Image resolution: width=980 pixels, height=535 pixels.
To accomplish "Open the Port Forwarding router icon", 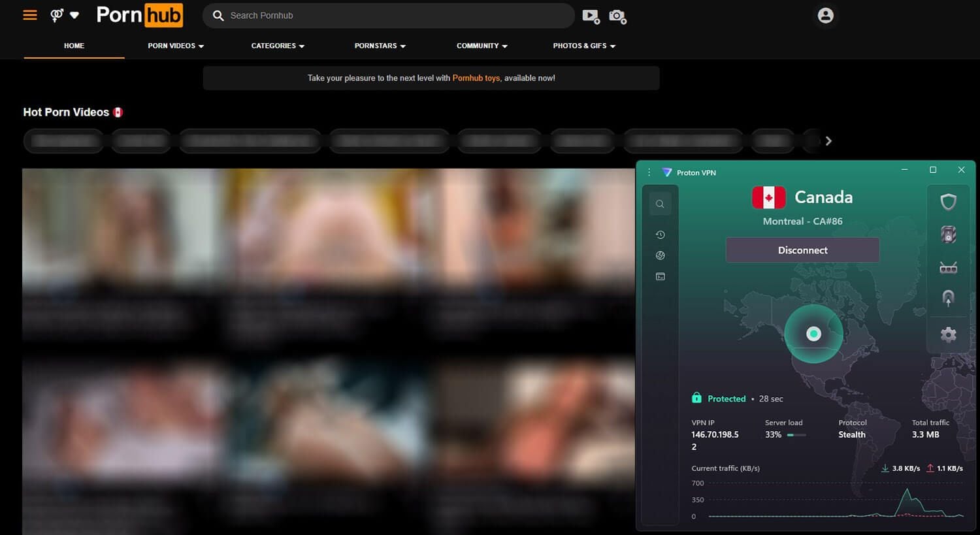I will (948, 267).
